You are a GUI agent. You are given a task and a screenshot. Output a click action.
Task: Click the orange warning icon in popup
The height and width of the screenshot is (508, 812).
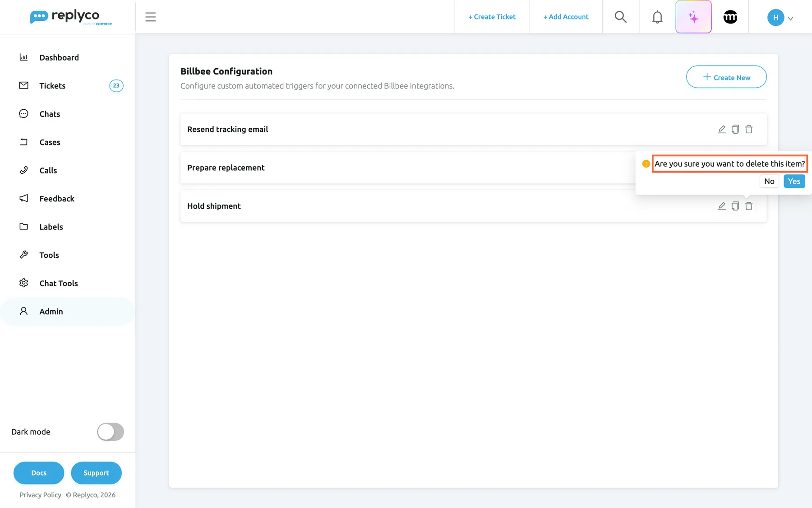pos(646,163)
